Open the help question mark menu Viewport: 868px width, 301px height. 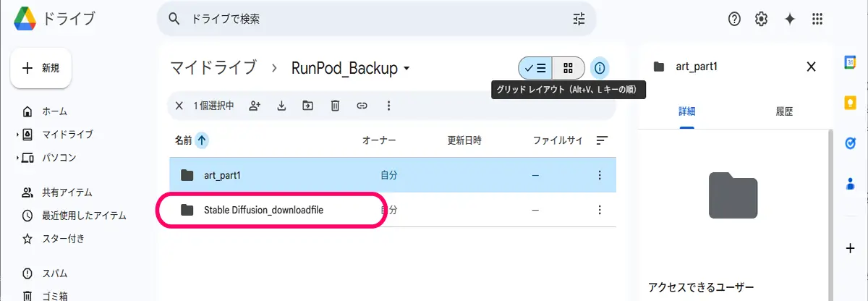click(x=734, y=20)
